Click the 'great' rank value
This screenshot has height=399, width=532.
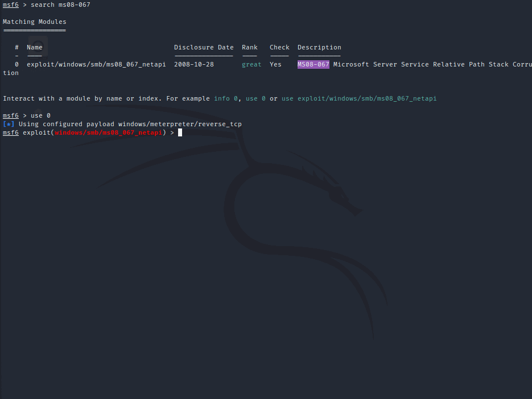tap(251, 64)
